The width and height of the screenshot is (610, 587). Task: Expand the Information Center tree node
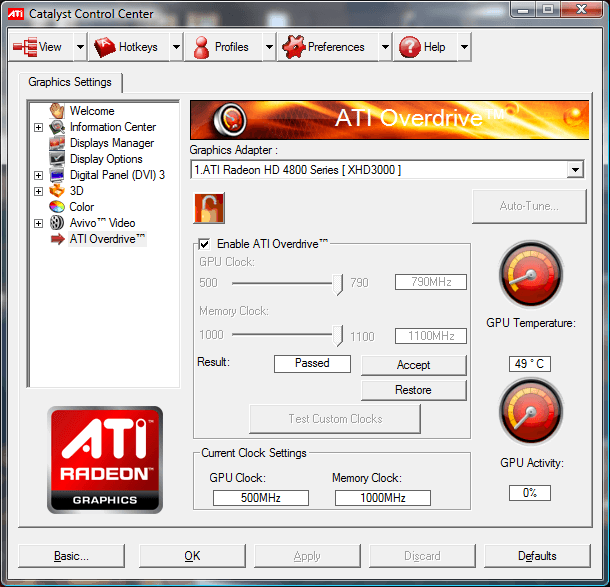pos(39,127)
